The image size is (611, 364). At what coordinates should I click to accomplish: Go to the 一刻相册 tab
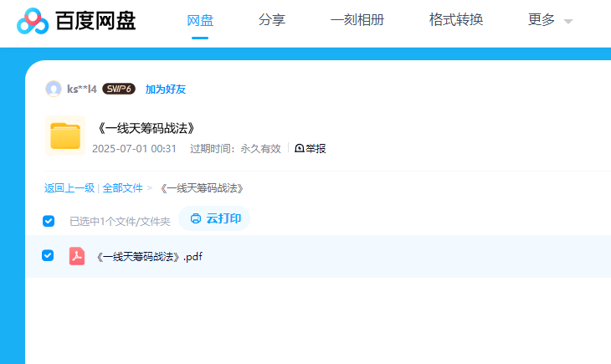[357, 20]
